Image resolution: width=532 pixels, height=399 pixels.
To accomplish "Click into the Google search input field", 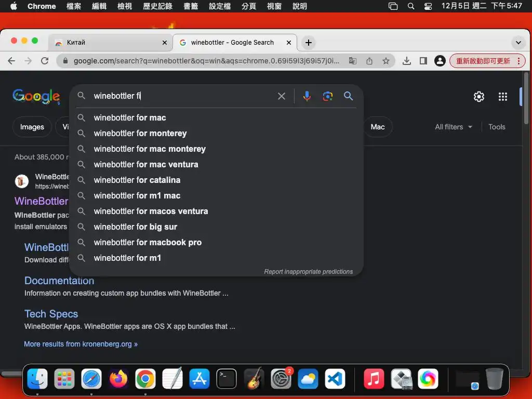I will point(183,96).
